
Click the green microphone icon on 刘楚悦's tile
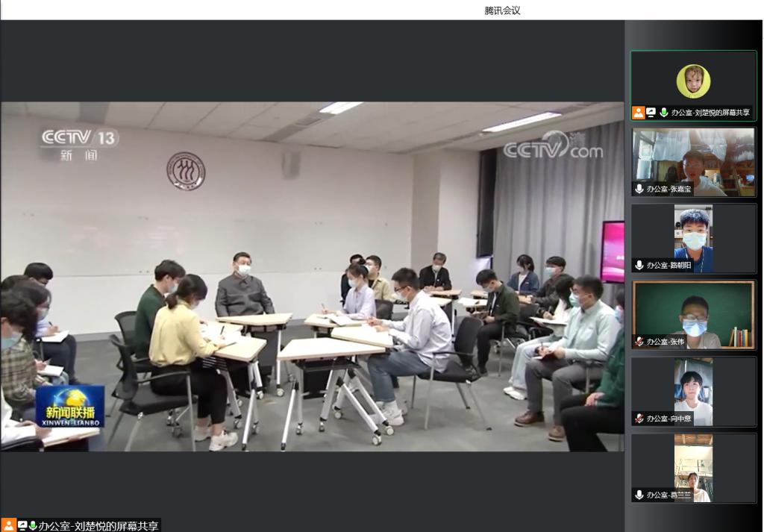coord(663,113)
